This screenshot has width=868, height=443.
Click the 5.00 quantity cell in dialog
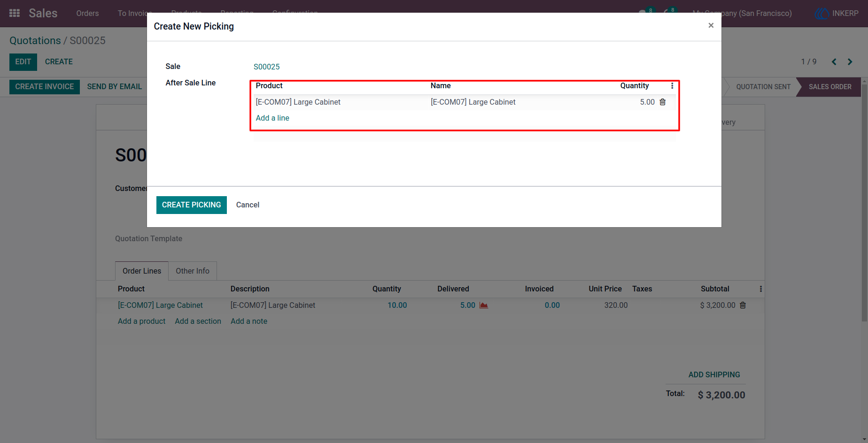pos(647,102)
